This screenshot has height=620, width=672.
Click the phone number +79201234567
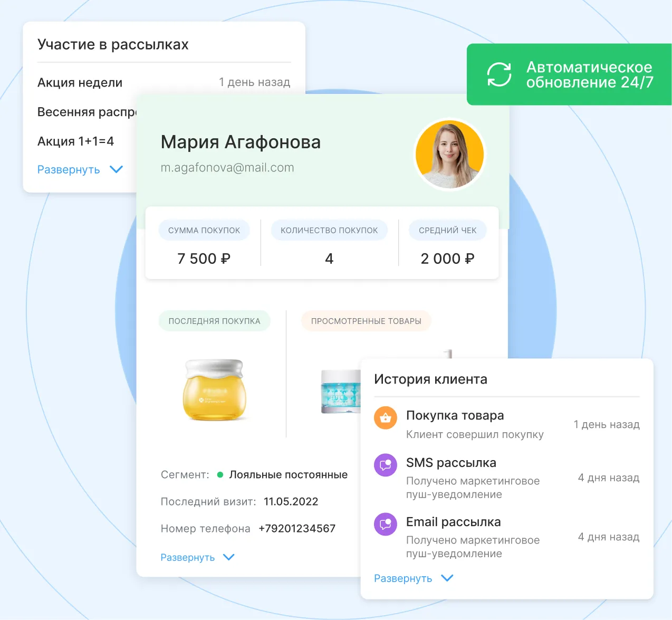pos(297,529)
